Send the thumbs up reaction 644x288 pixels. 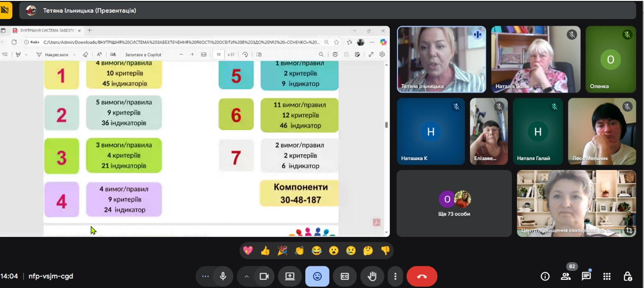(x=265, y=250)
